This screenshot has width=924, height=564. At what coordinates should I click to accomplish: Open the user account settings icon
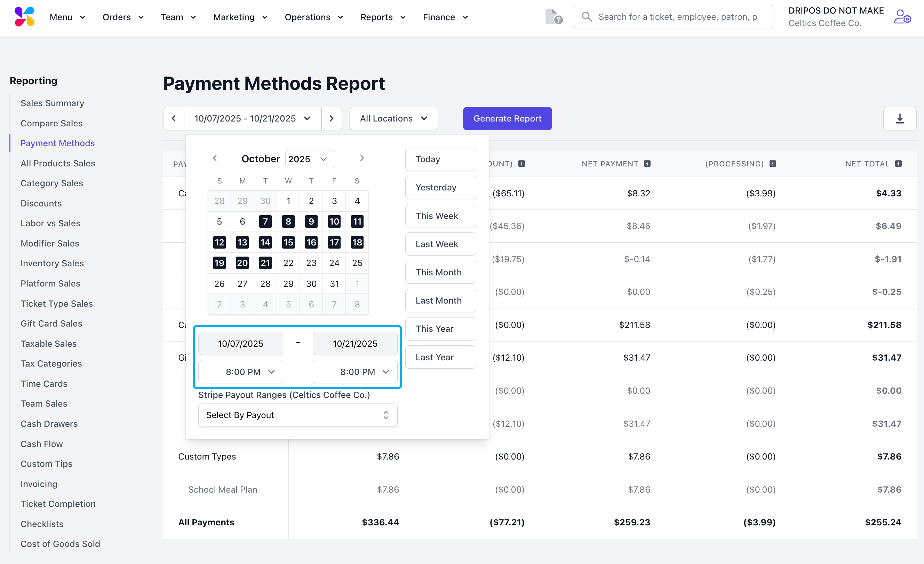click(901, 17)
